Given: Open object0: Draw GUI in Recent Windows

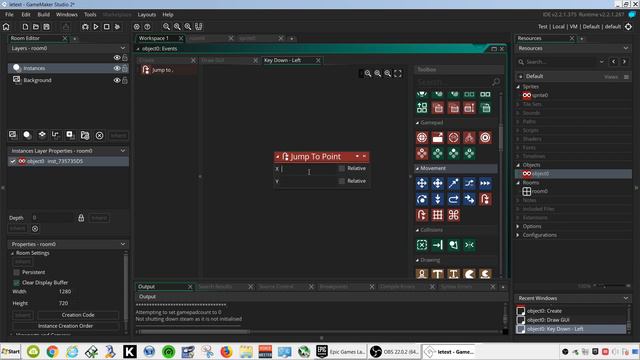Looking at the screenshot, I should (548, 320).
